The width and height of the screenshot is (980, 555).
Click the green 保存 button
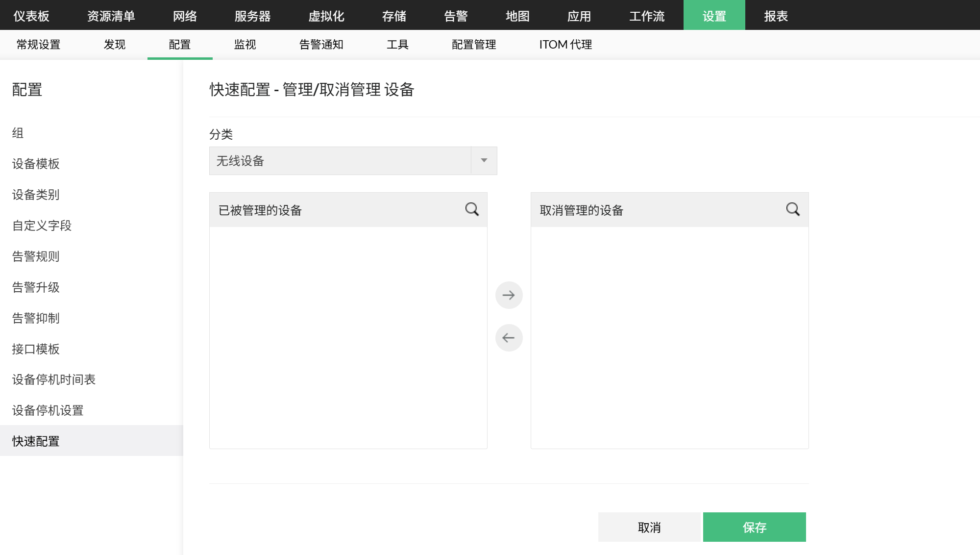point(755,527)
